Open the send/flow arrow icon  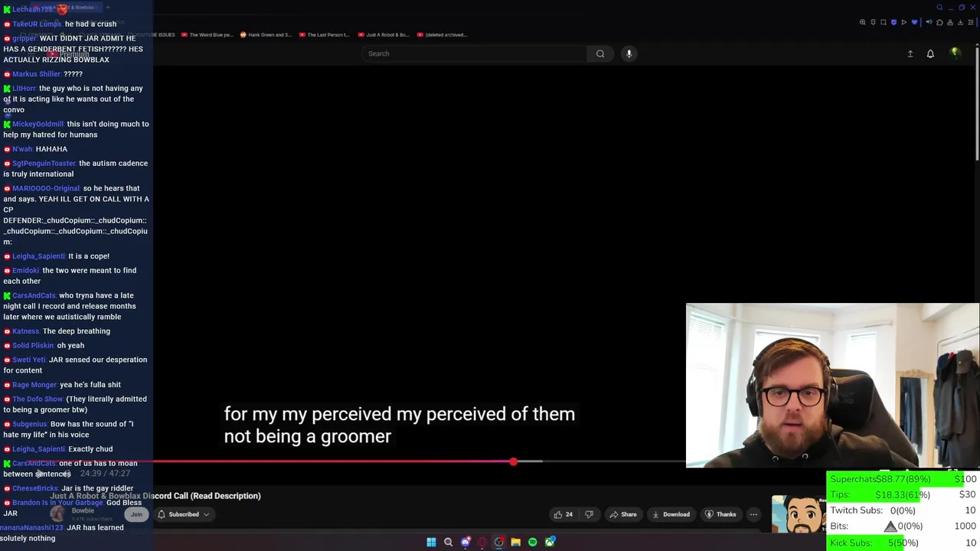pyautogui.click(x=903, y=22)
